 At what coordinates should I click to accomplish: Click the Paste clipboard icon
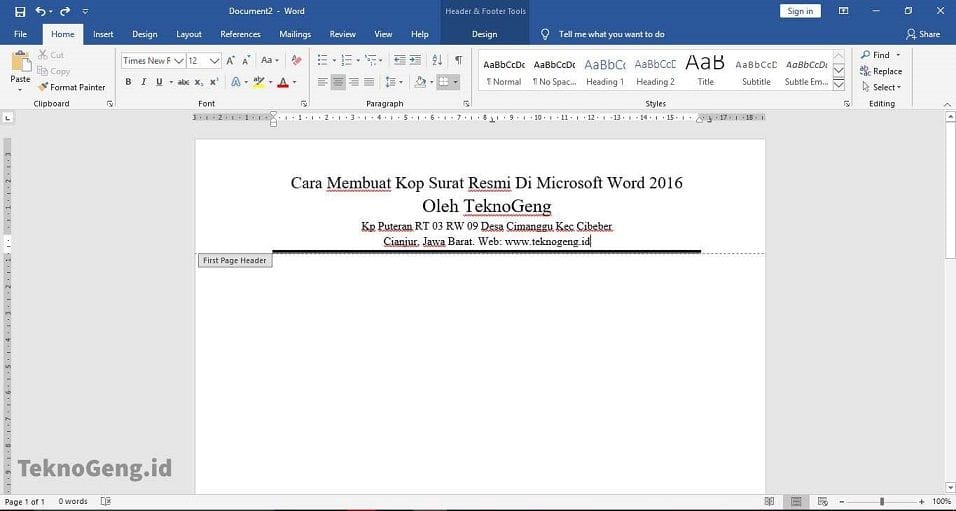20,62
